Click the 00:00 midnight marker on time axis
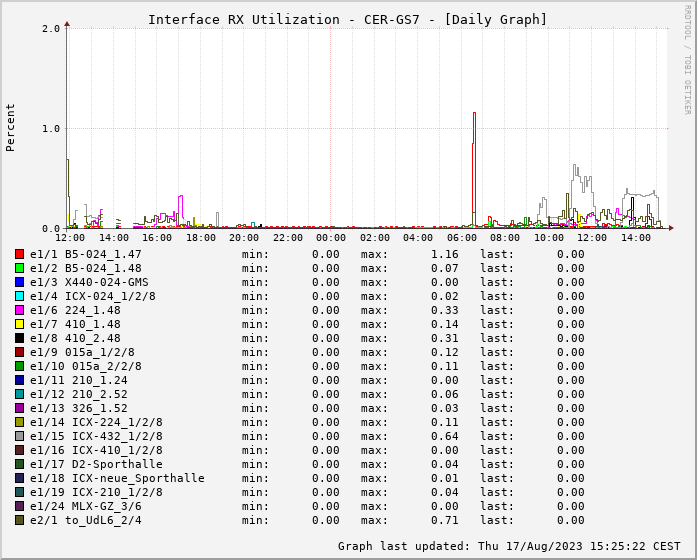The image size is (697, 560). pos(331,238)
